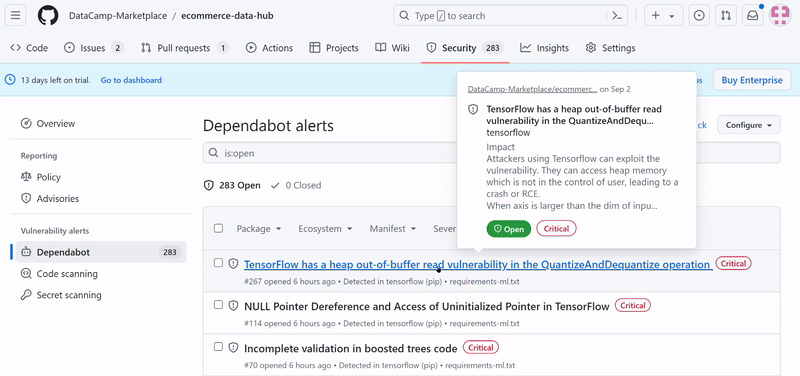Click Critical label on heap out-of-buffer alert row

734,263
